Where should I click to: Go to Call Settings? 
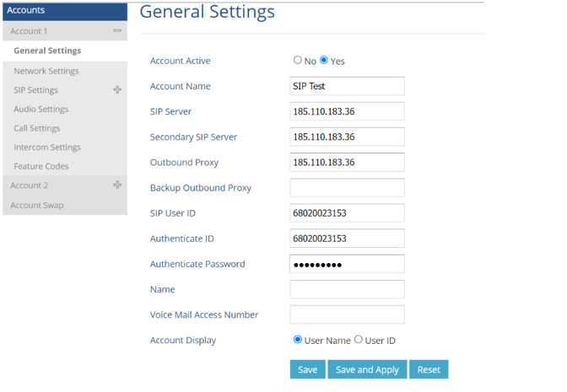tap(37, 129)
